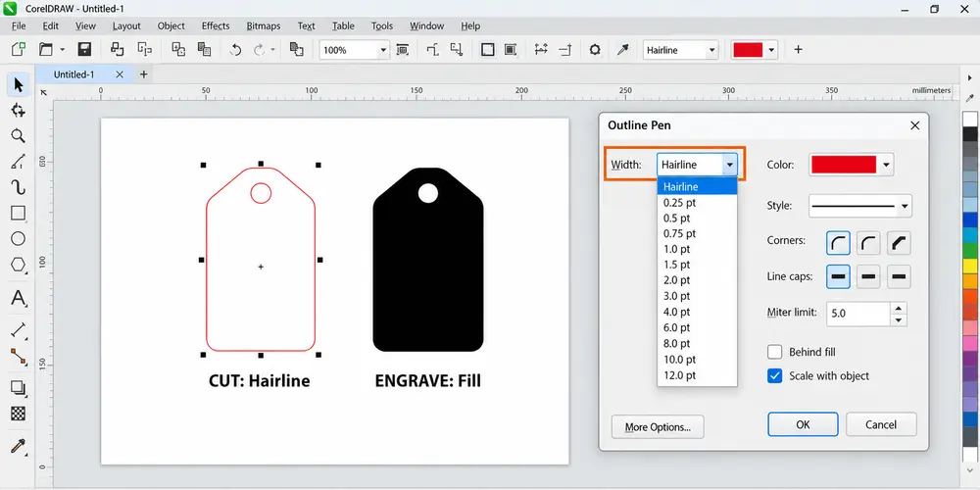The height and width of the screenshot is (490, 980).
Task: Select 2.0 pt from width list
Action: (698, 280)
